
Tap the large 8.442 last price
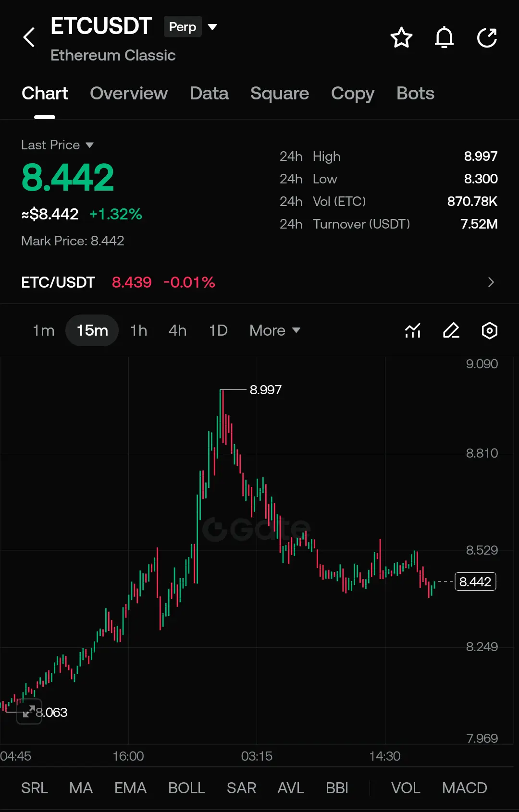(x=68, y=177)
